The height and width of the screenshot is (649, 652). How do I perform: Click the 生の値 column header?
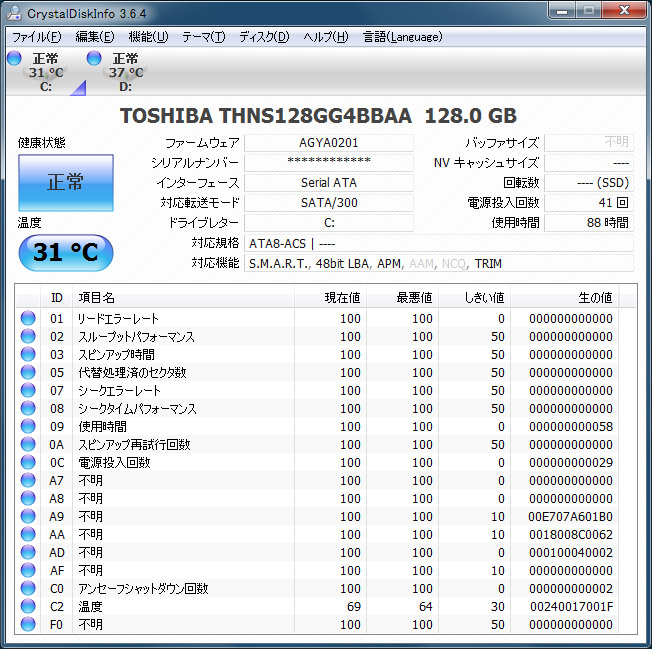click(595, 298)
